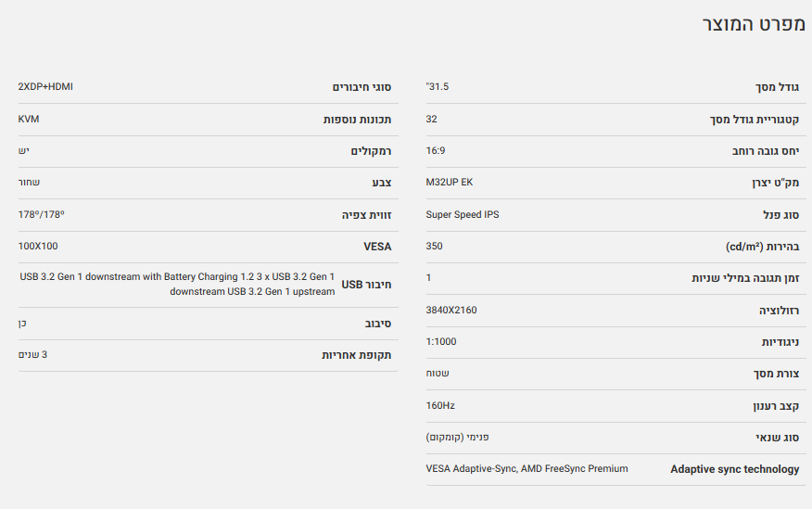The width and height of the screenshot is (812, 509).
Task: Select the 3840X2160 resolution value
Action: pyautogui.click(x=451, y=310)
